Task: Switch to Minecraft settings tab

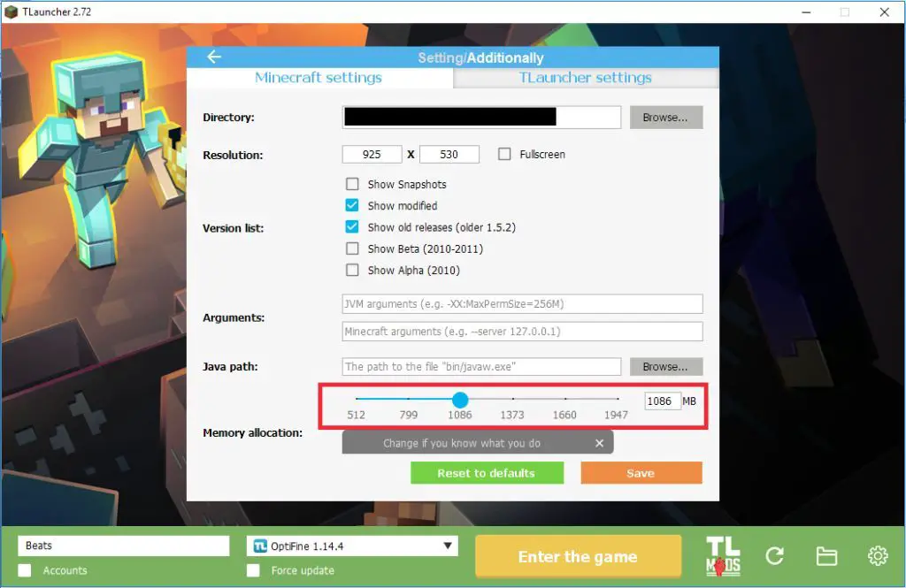Action: 319,78
